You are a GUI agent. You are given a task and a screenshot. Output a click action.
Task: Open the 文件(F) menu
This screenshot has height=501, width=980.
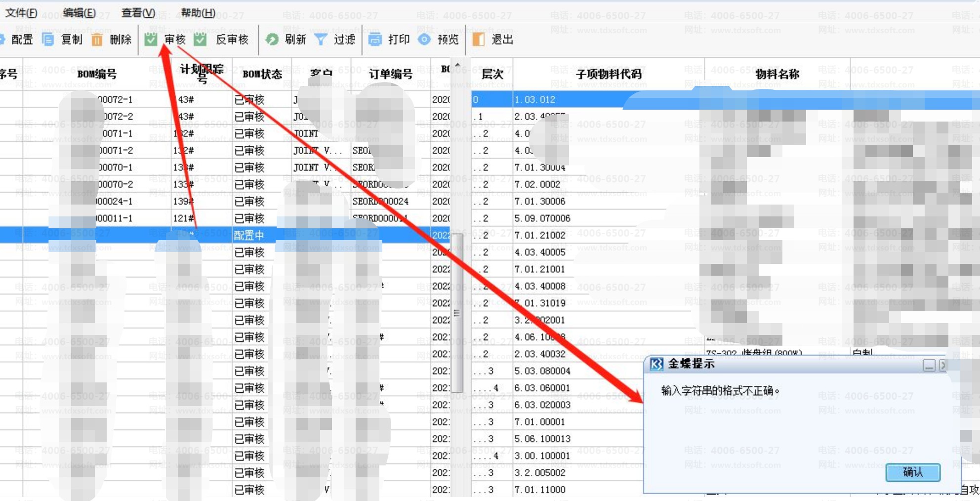(x=21, y=13)
